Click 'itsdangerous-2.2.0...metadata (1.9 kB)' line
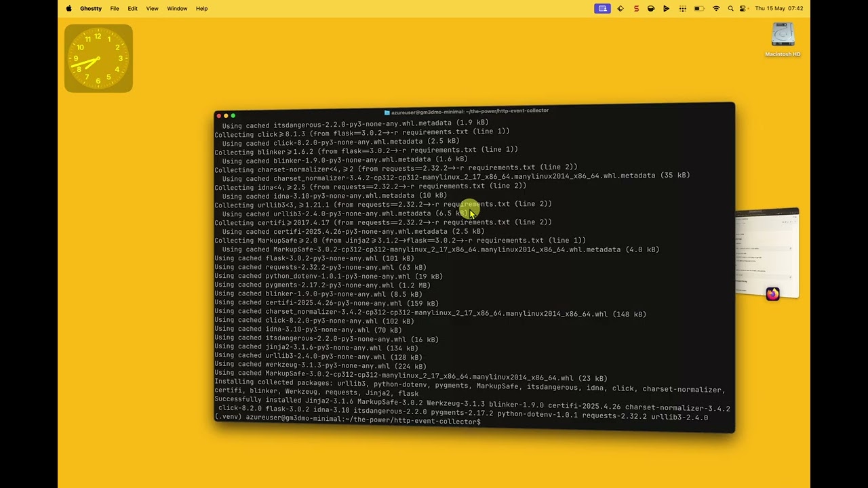Image resolution: width=868 pixels, height=488 pixels. click(355, 124)
